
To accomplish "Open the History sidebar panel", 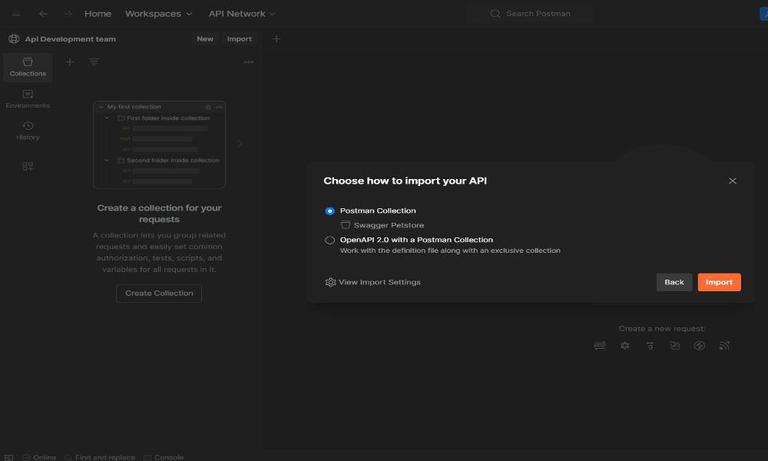I will [x=27, y=130].
